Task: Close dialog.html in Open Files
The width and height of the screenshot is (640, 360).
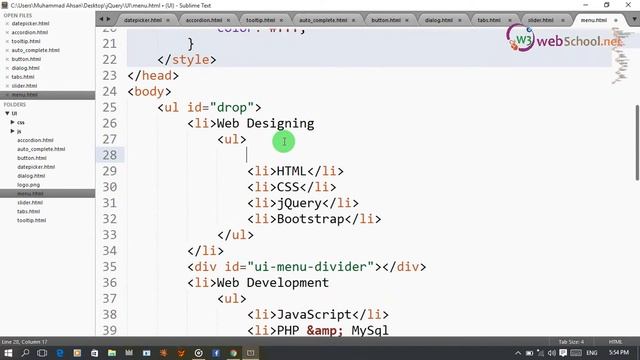Action: click(x=7, y=68)
